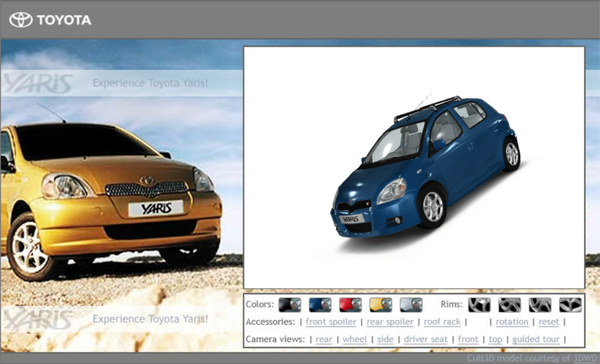
Task: Click the reset link
Action: [548, 322]
